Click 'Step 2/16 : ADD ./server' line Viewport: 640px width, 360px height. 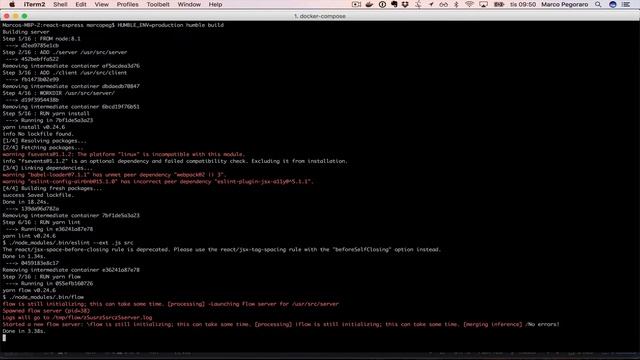[x=65, y=52]
